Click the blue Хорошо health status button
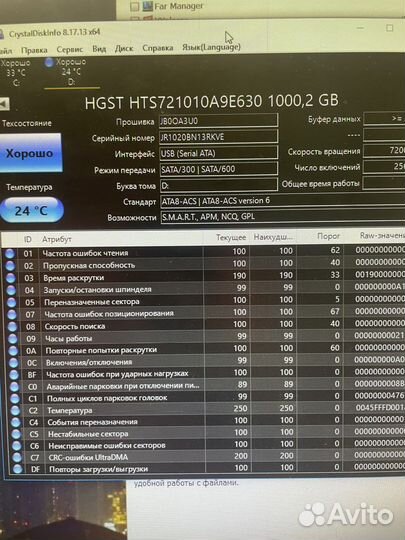Image resolution: width=405 pixels, height=540 pixels. point(30,153)
